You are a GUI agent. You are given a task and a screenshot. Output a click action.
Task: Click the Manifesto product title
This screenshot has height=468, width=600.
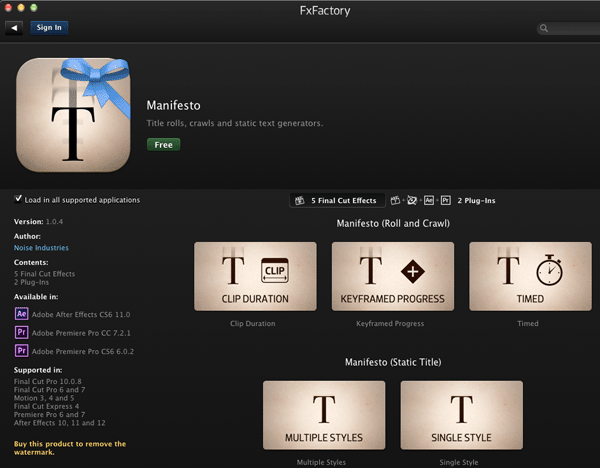(173, 105)
